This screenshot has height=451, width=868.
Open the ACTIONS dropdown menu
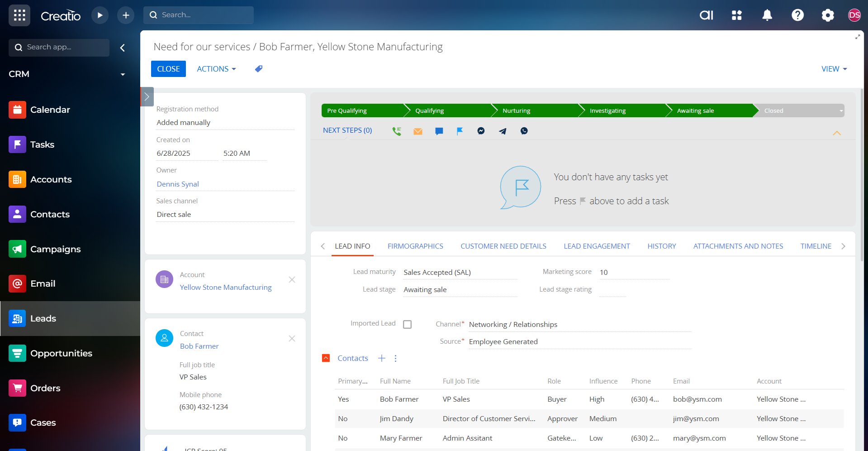(x=216, y=69)
